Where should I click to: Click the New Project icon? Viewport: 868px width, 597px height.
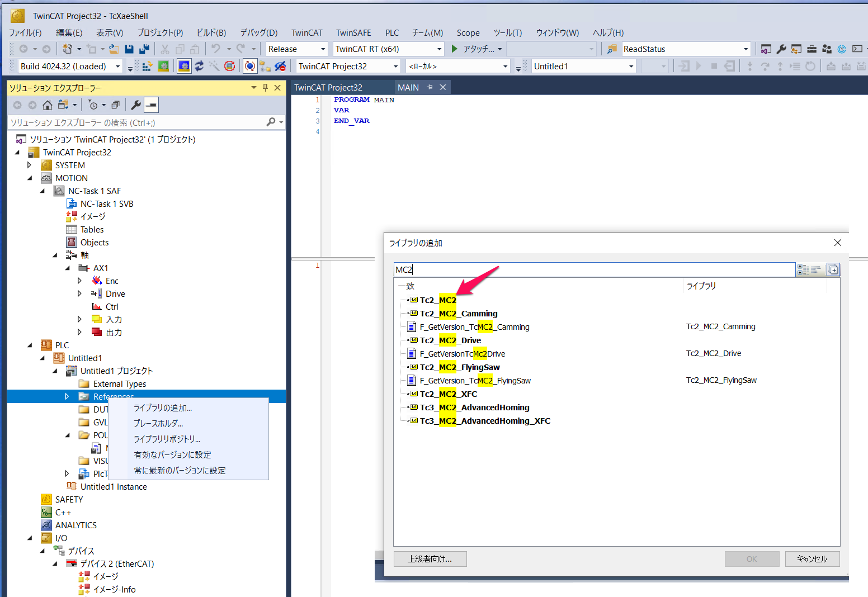pyautogui.click(x=67, y=49)
